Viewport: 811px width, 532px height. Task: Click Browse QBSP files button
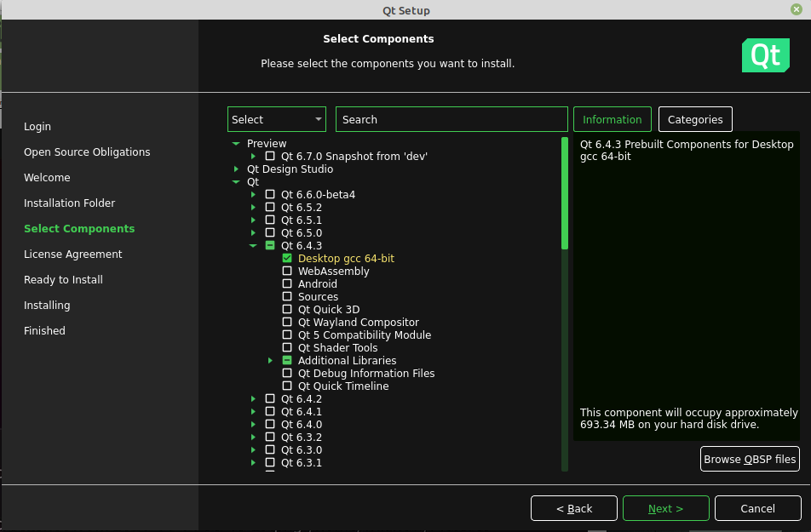tap(750, 460)
